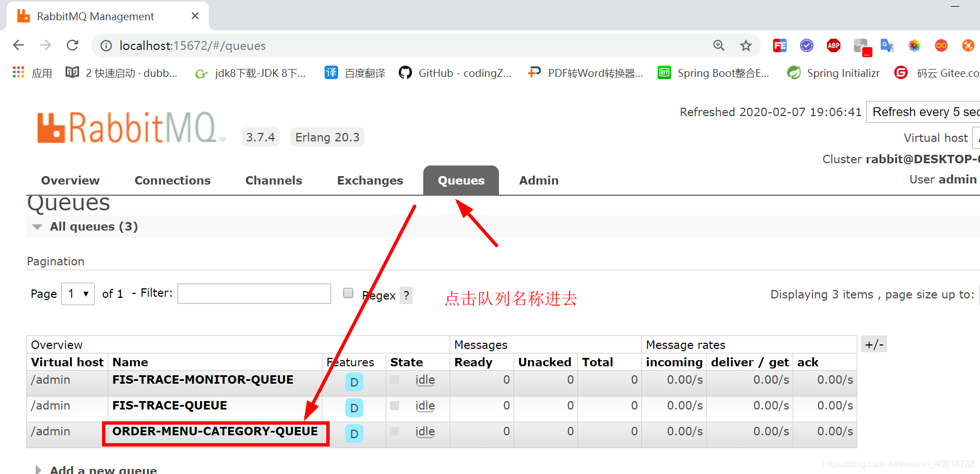Sort queues by incoming rate column
Viewport: 980px width, 474px height.
pos(674,362)
